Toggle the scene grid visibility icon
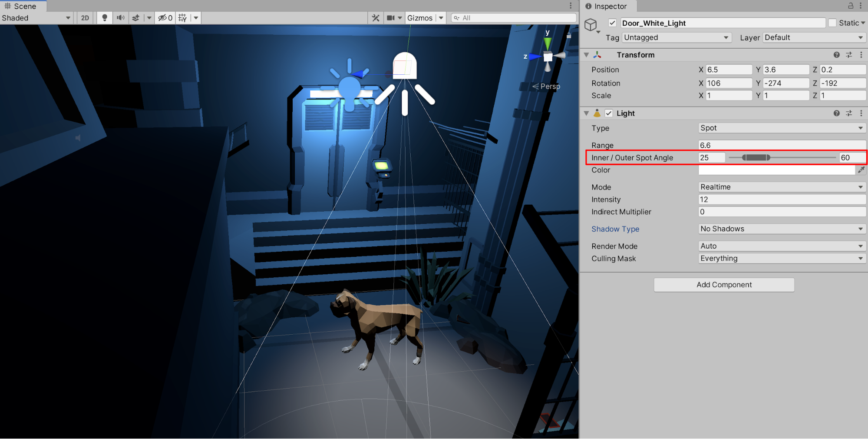Image resolution: width=868 pixels, height=439 pixels. click(x=182, y=18)
